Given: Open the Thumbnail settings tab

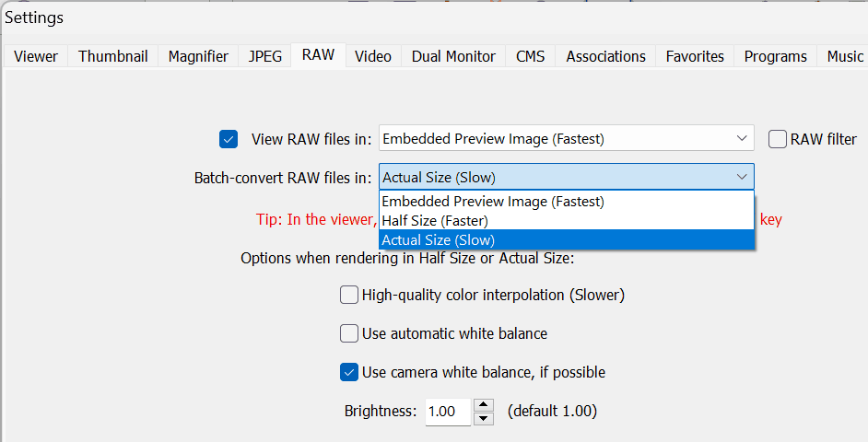Looking at the screenshot, I should (x=111, y=56).
